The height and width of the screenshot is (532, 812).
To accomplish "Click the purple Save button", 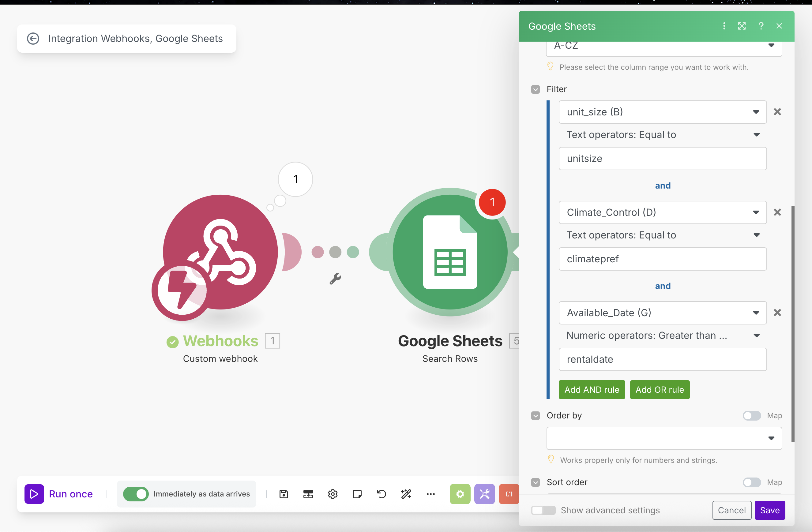I will pos(770,510).
